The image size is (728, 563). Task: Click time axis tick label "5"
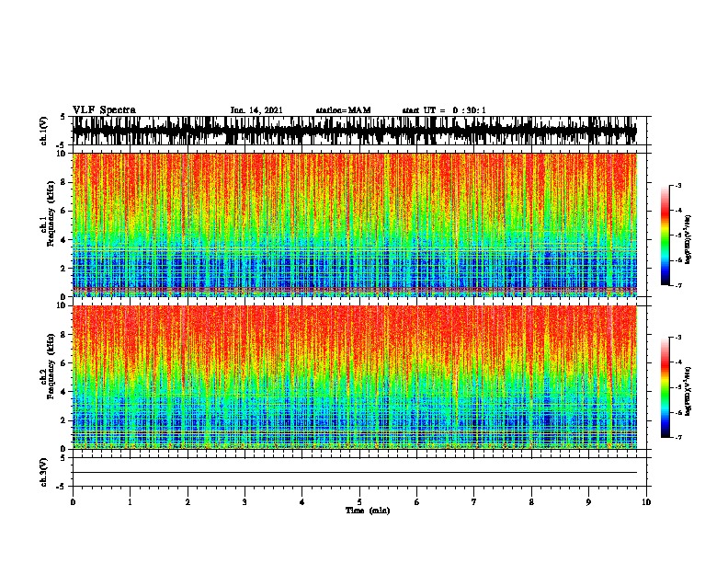tap(359, 502)
